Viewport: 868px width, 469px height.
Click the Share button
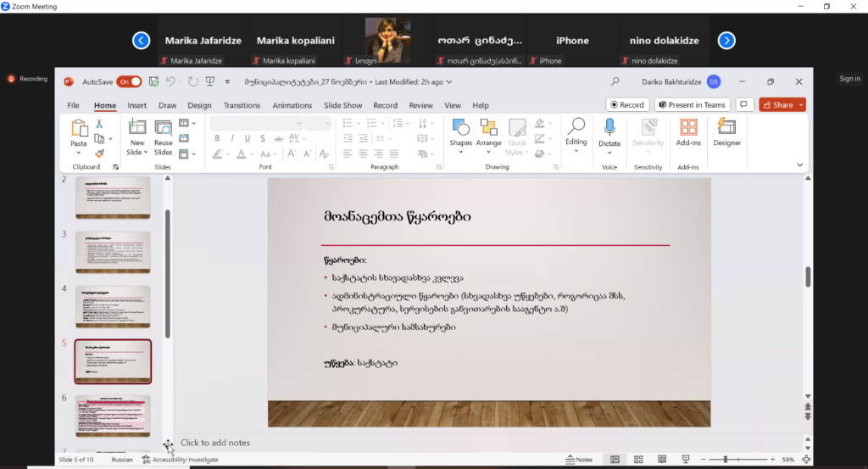pos(782,105)
